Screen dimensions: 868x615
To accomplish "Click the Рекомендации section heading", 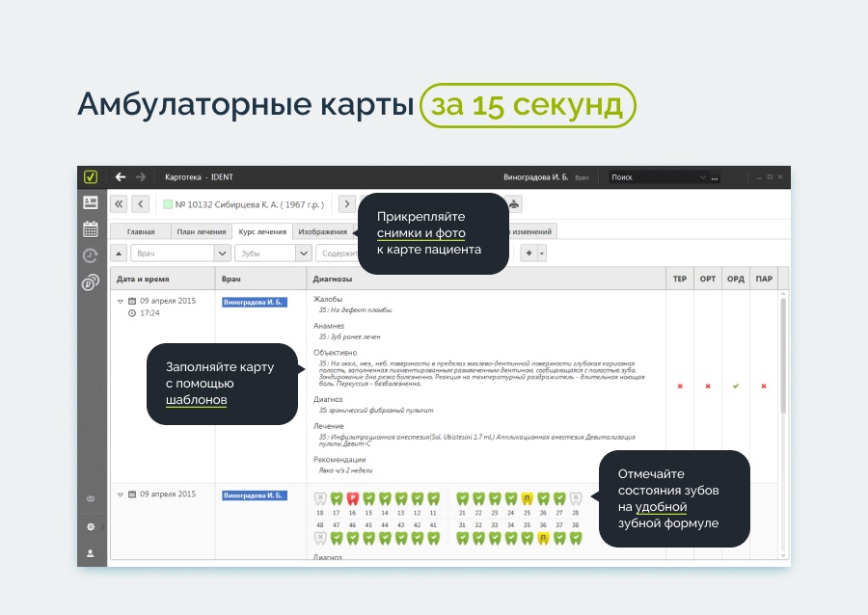I will pos(339,459).
